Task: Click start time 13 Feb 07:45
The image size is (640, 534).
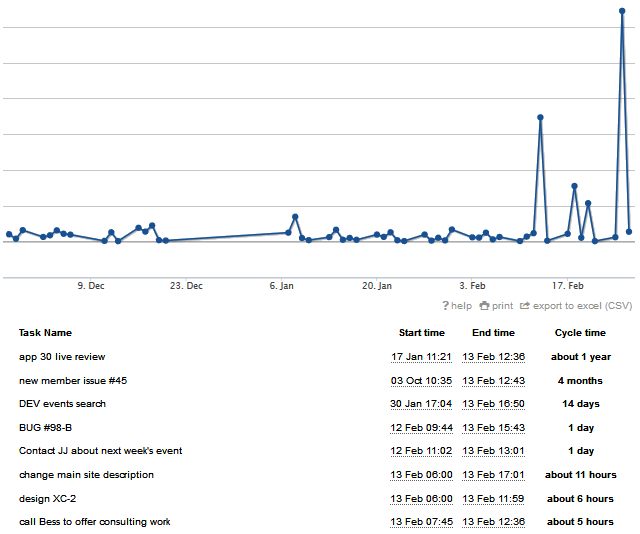Action: 421,522
